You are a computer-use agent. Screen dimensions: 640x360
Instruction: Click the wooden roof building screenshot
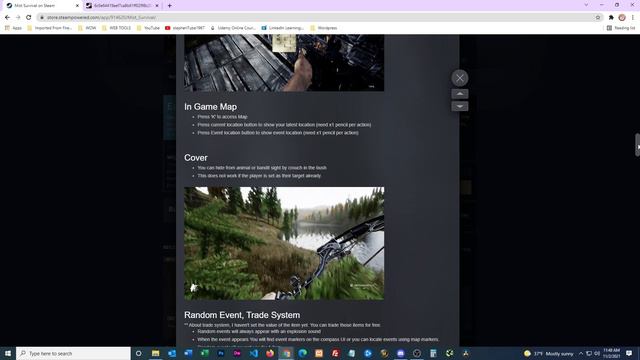pyautogui.click(x=284, y=63)
